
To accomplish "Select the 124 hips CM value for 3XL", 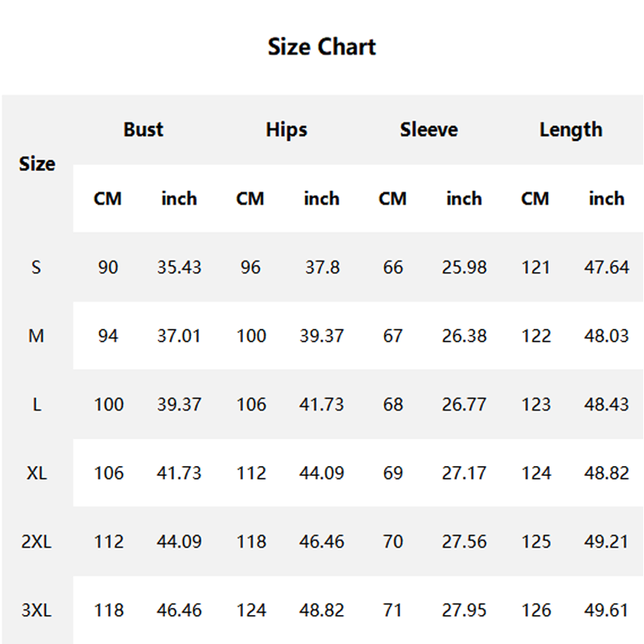I will (x=250, y=610).
